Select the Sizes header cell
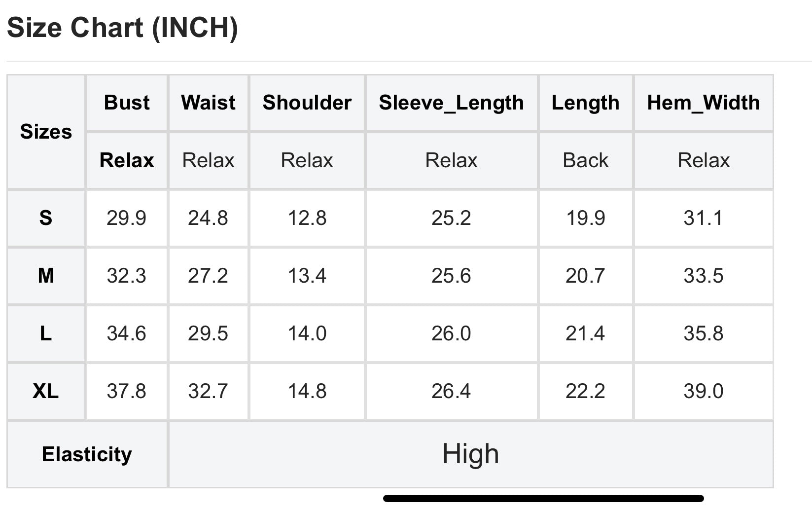Image resolution: width=812 pixels, height=514 pixels. tap(46, 132)
